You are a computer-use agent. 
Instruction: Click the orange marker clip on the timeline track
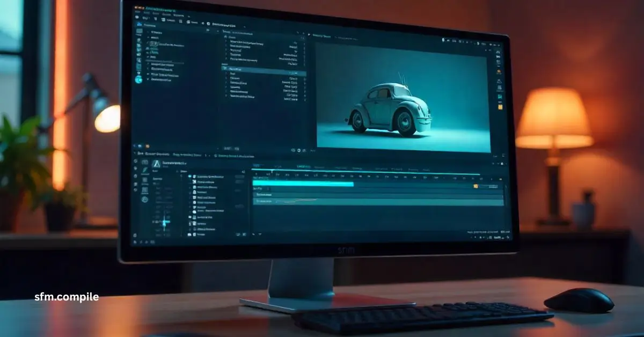coord(475,186)
